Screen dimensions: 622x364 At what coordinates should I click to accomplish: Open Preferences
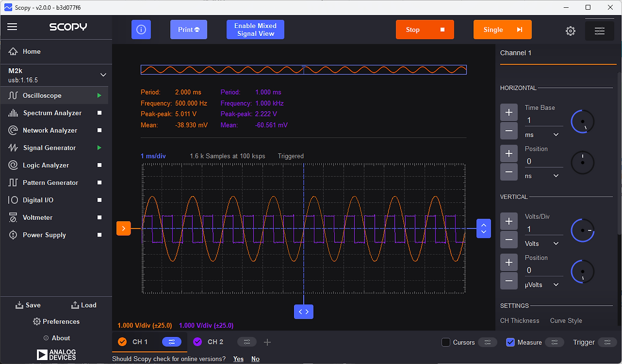click(56, 322)
